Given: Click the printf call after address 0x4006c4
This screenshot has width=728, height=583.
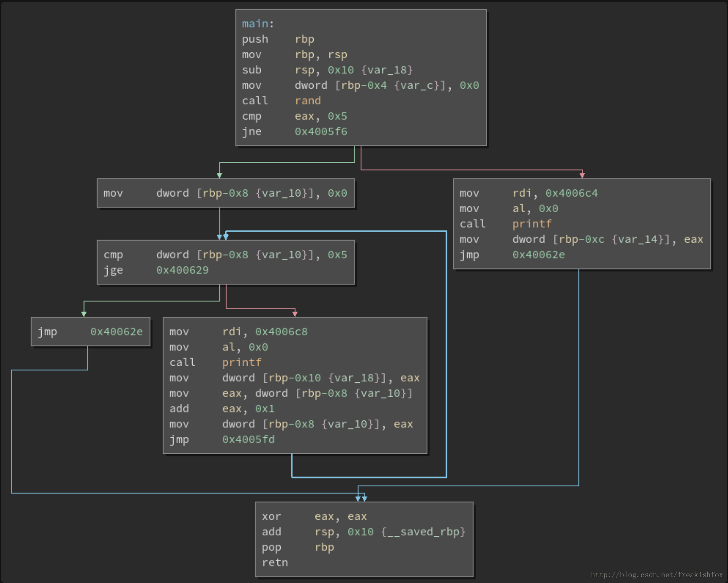Looking at the screenshot, I should click(x=532, y=224).
